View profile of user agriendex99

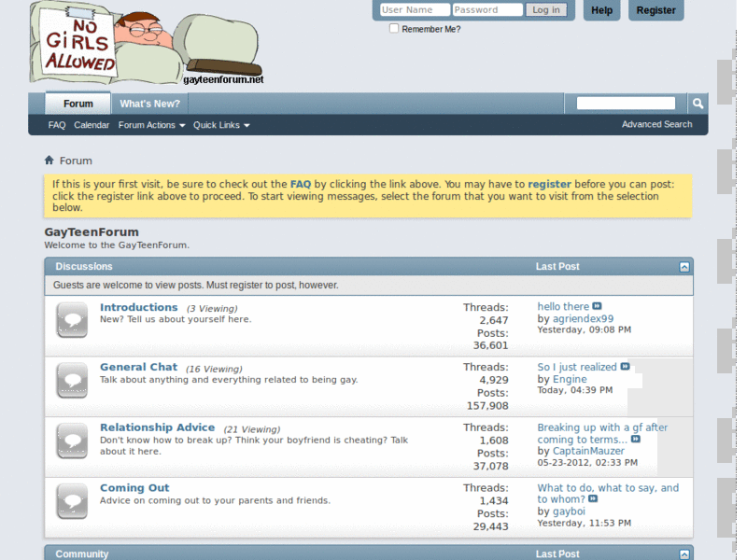tap(583, 319)
